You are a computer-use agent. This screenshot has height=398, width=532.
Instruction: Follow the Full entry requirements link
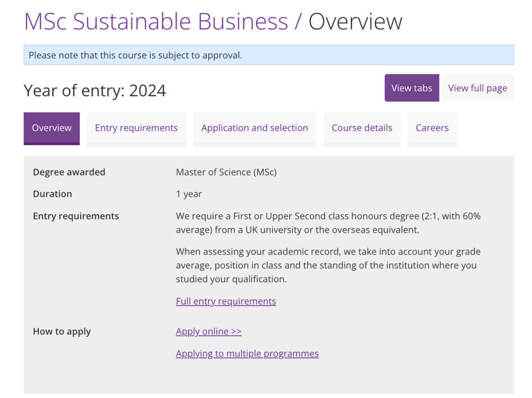pyautogui.click(x=226, y=301)
